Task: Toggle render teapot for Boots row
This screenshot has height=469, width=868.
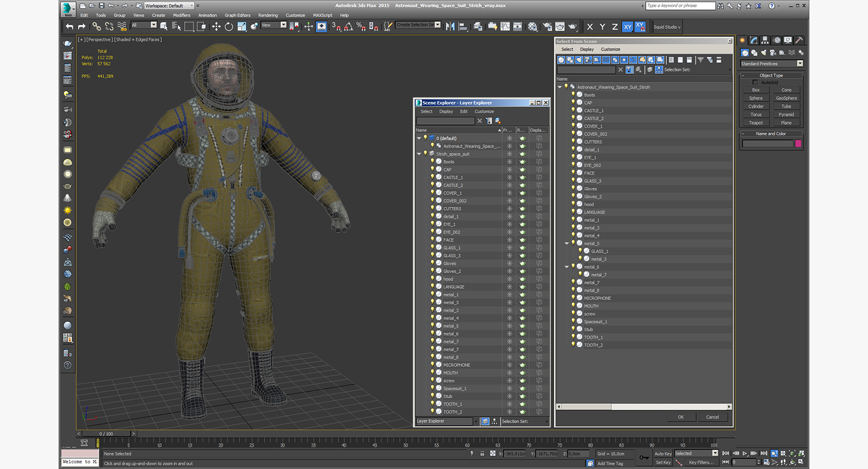Action: coord(523,162)
